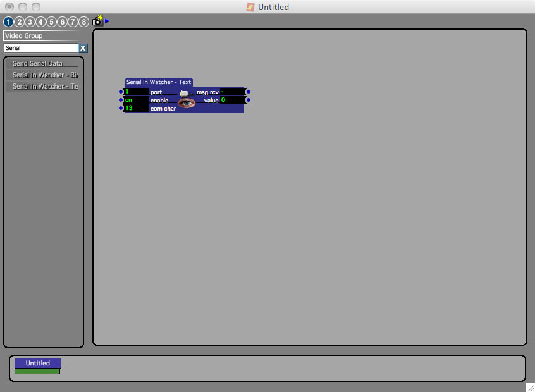The image size is (535, 392).
Task: Click the msg rcv output connector dot
Action: click(248, 92)
